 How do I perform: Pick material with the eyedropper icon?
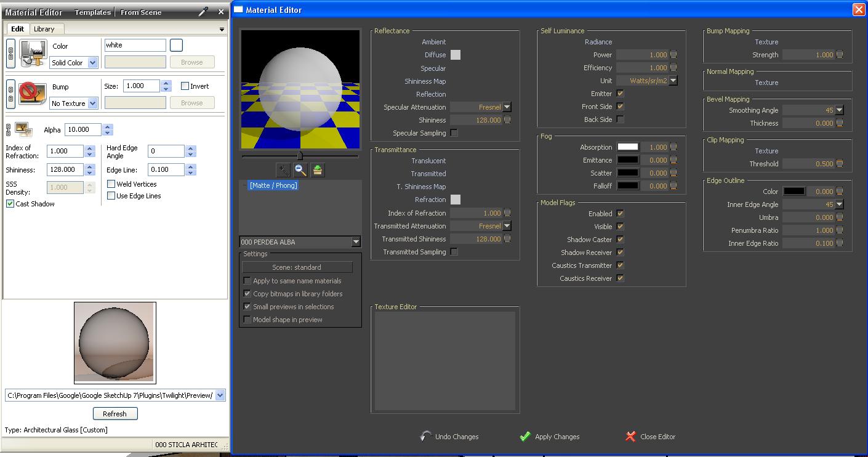204,12
